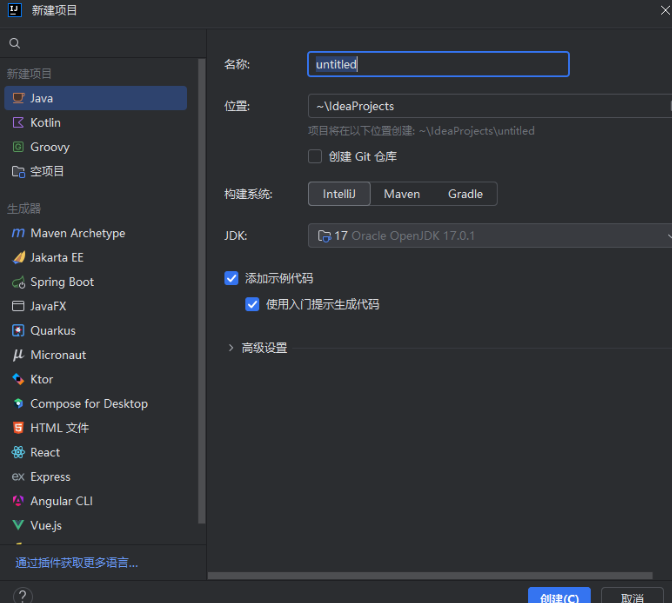Screen dimensions: 672x603
Task: Select the Spring Boot generator
Action: click(x=96, y=282)
